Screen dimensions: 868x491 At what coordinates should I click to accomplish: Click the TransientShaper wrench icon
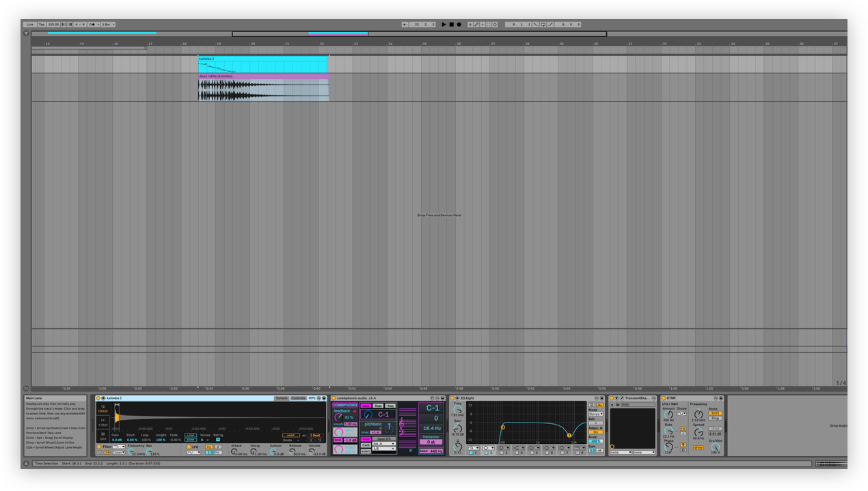tap(622, 398)
